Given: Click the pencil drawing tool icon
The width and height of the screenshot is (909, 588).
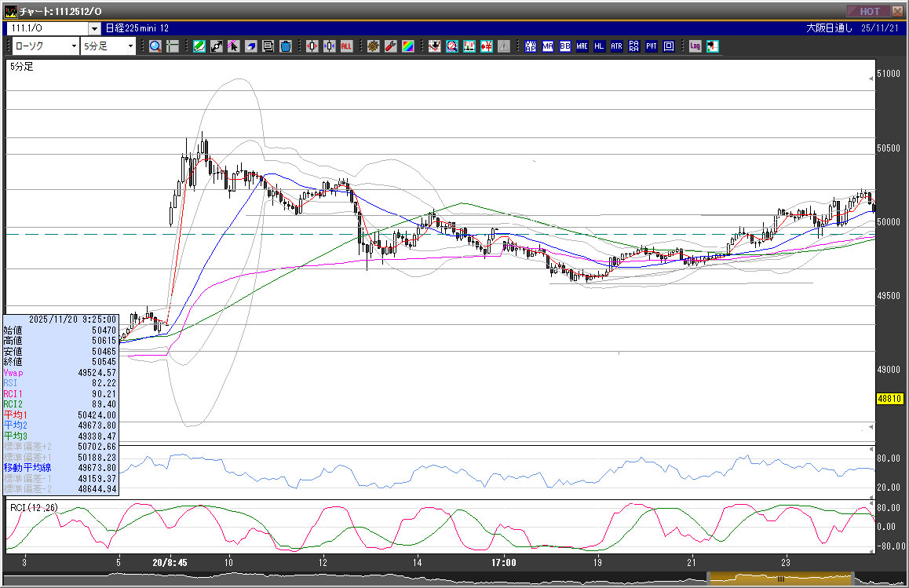Looking at the screenshot, I should [x=199, y=46].
